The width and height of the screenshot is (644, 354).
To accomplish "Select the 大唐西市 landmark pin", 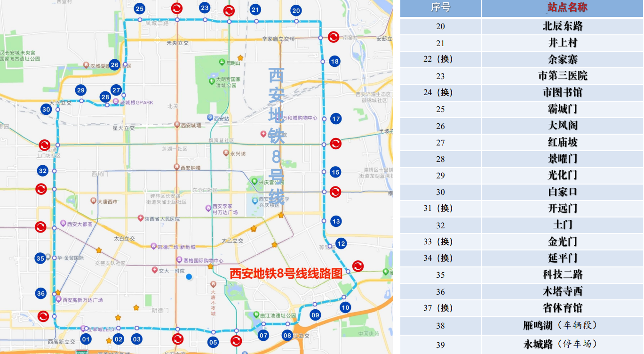I will click(93, 201).
